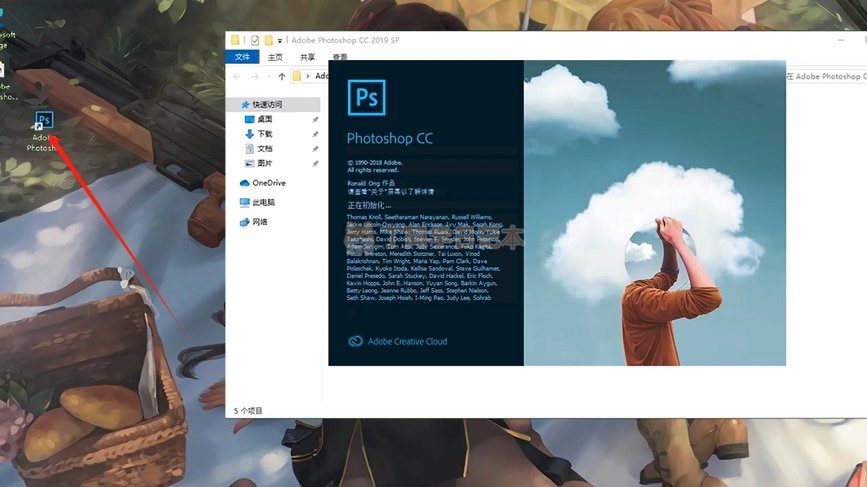
Task: Click the folder icon in Explorer title bar
Action: pos(235,40)
